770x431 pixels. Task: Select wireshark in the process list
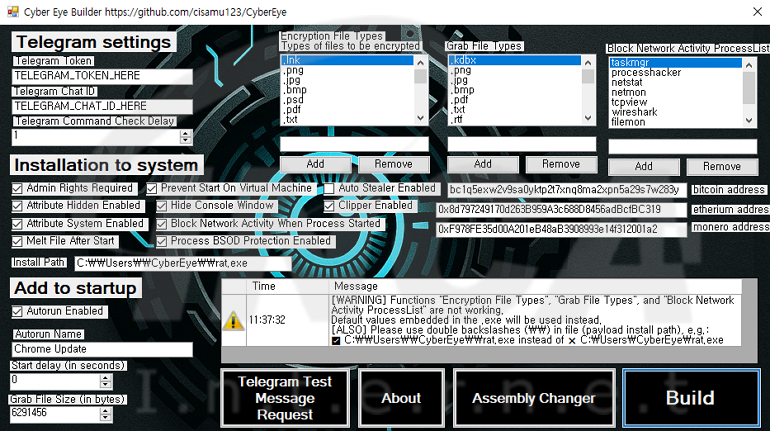[676, 112]
